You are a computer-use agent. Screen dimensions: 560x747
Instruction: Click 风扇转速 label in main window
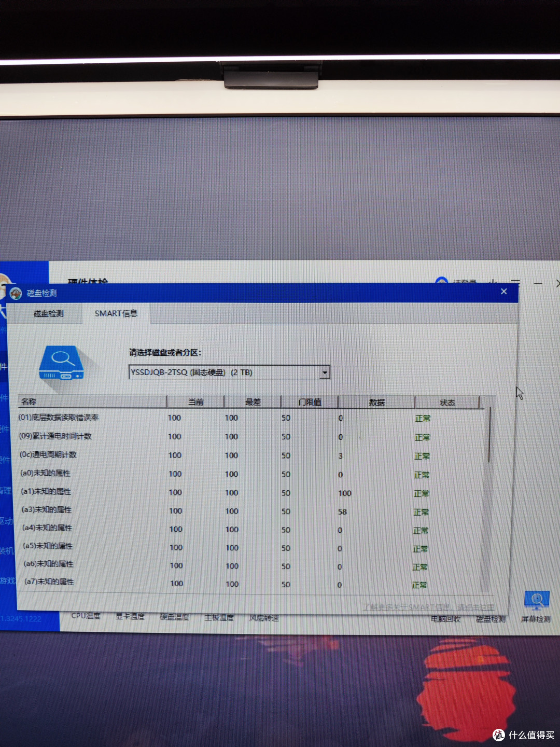point(264,618)
